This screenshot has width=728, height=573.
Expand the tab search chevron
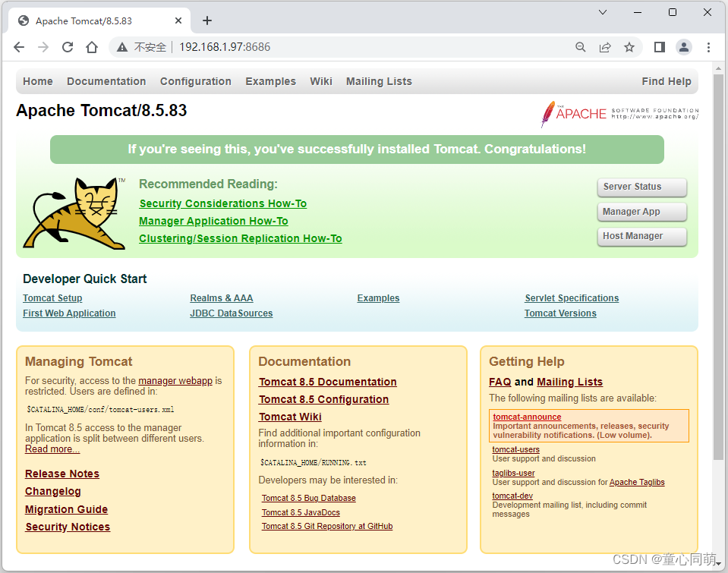[x=603, y=12]
